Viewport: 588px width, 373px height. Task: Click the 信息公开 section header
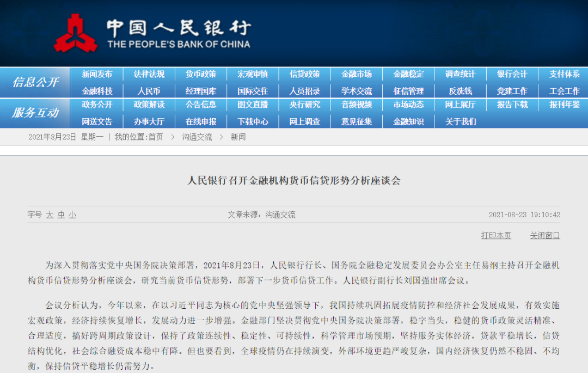[x=35, y=82]
